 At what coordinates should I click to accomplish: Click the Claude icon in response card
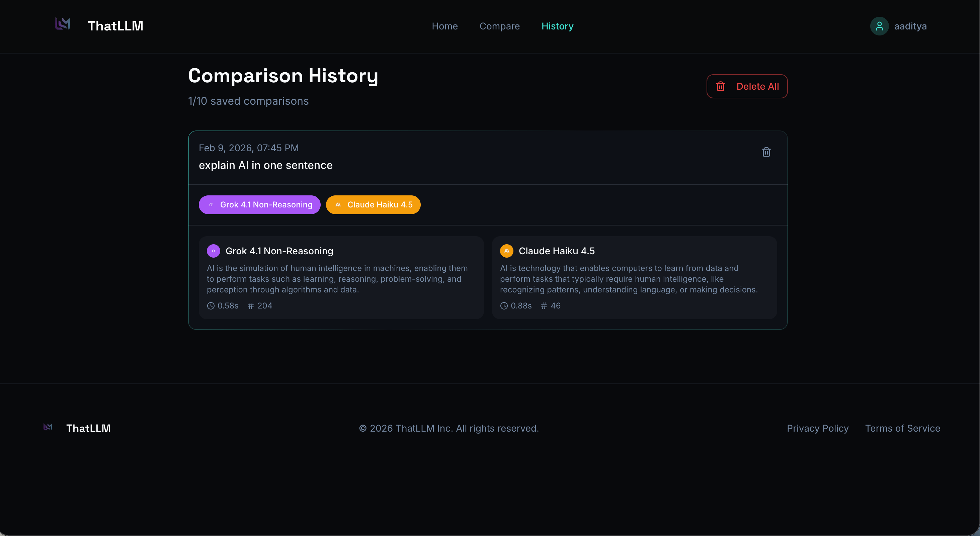pyautogui.click(x=506, y=251)
